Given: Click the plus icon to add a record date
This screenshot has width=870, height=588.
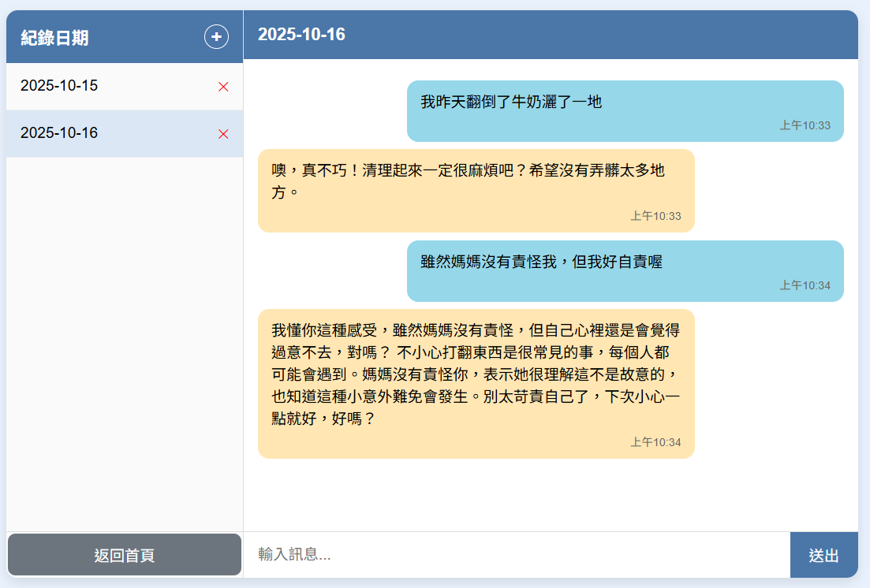Looking at the screenshot, I should (x=216, y=37).
